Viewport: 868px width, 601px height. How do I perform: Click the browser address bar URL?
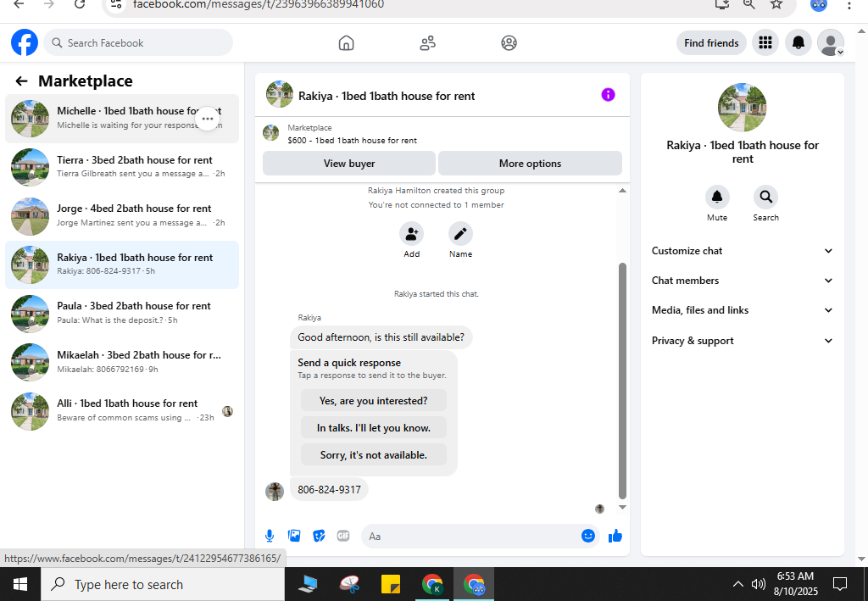(x=259, y=5)
